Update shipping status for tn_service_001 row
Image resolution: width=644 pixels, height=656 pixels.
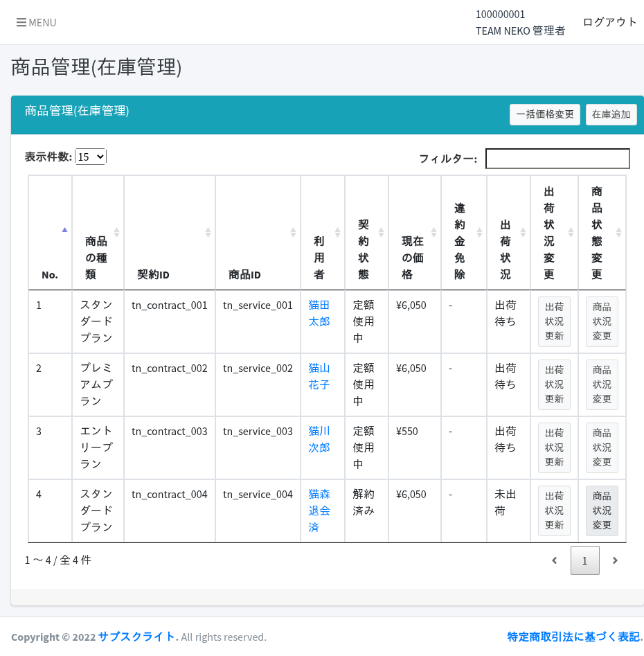click(x=554, y=321)
